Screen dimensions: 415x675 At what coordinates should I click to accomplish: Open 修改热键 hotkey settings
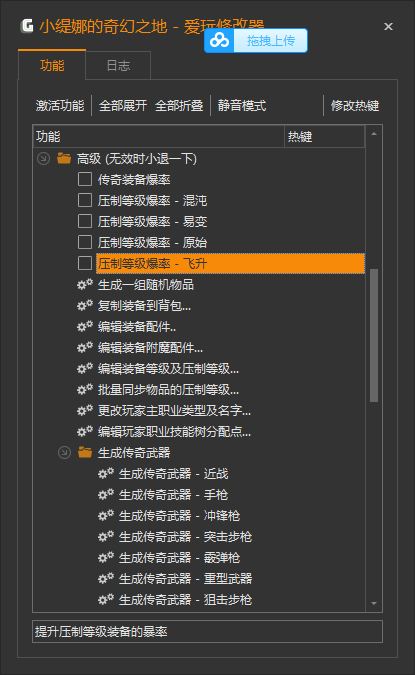click(355, 105)
